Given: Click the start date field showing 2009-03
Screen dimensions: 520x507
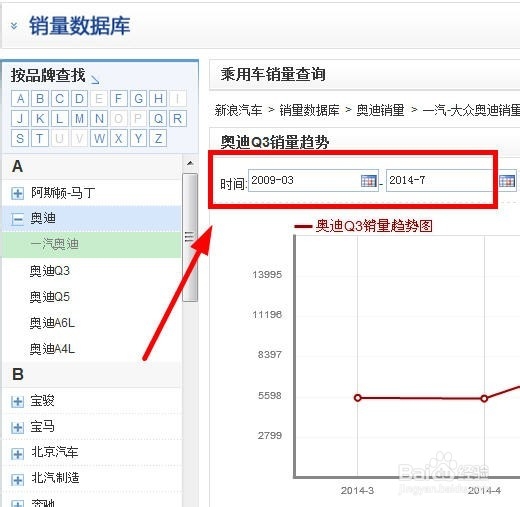Looking at the screenshot, I should point(313,181).
